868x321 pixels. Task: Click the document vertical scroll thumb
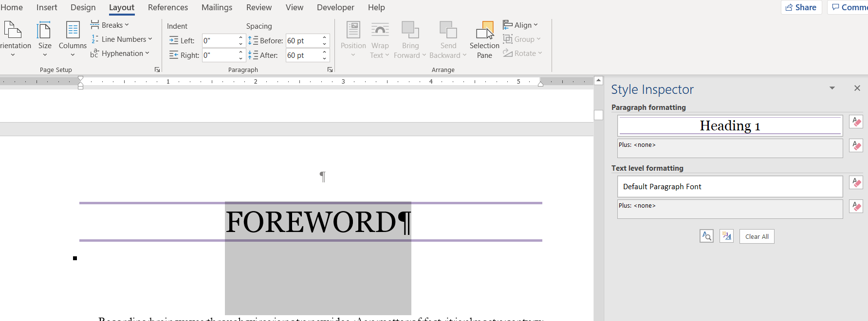click(x=599, y=115)
